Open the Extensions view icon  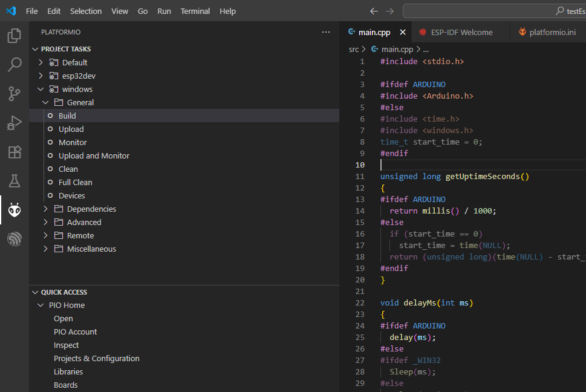[14, 152]
